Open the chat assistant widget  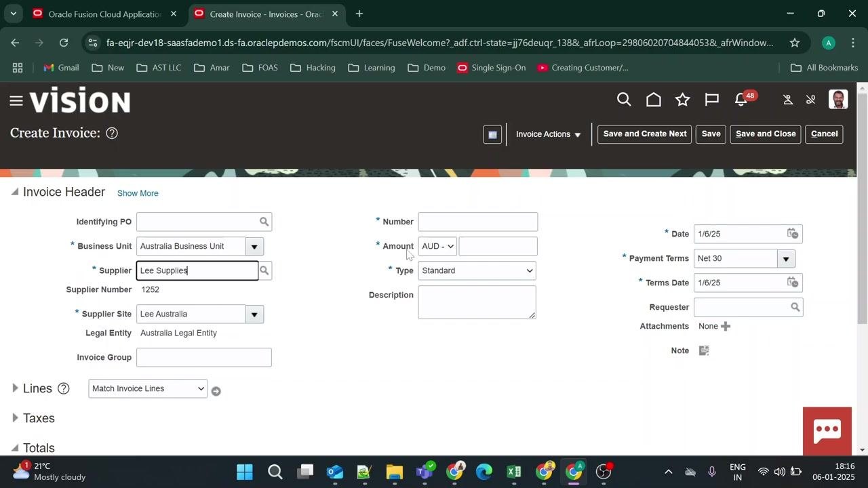[x=827, y=431]
